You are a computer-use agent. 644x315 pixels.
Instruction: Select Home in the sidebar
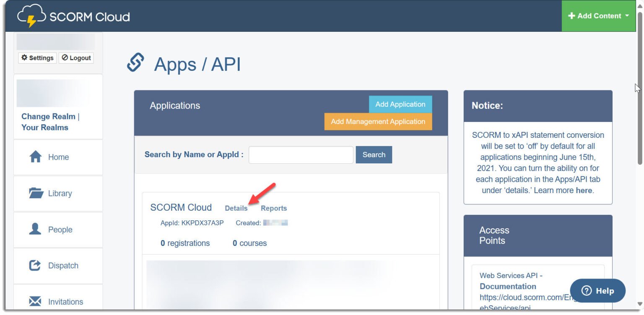click(x=58, y=157)
